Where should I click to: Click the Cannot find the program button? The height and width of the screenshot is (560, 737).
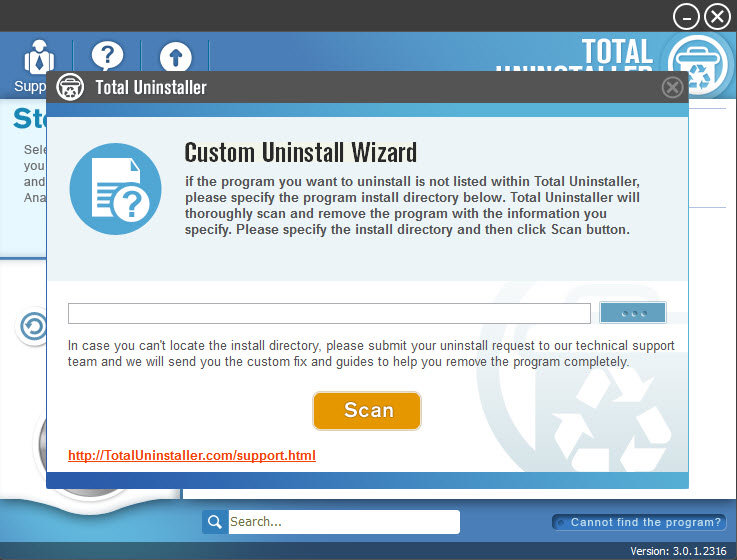point(639,522)
